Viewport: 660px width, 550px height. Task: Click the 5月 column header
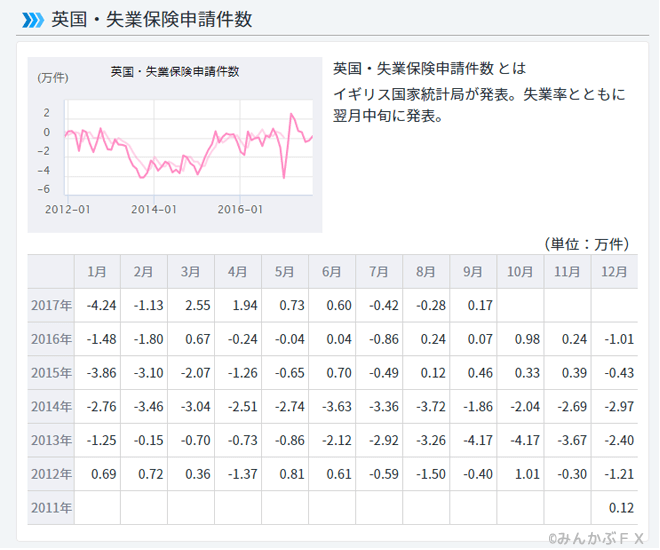[285, 271]
